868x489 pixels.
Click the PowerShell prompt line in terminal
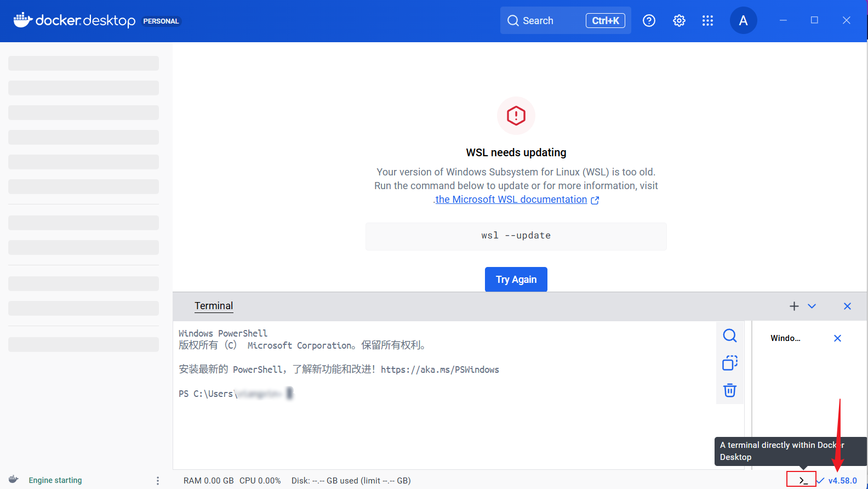coord(236,394)
